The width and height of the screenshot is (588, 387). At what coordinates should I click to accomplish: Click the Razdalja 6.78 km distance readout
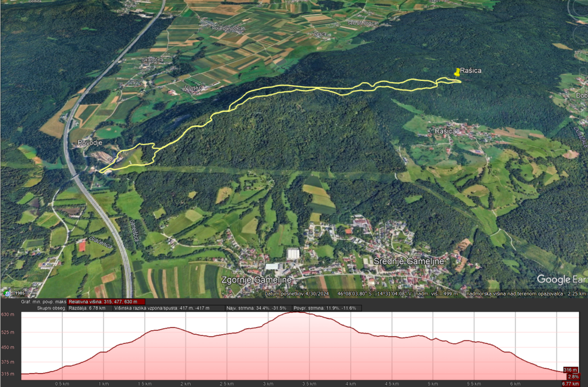click(87, 308)
